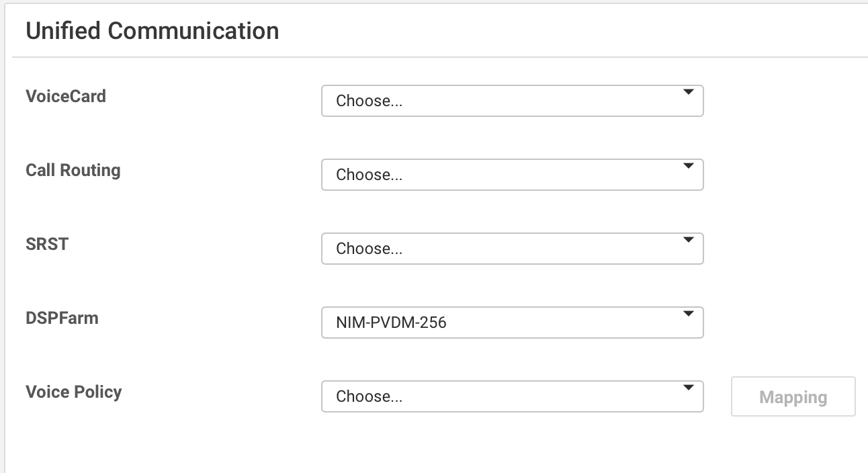This screenshot has height=473, width=868.
Task: Click the Choose placeholder in Call Routing field
Action: 368,175
